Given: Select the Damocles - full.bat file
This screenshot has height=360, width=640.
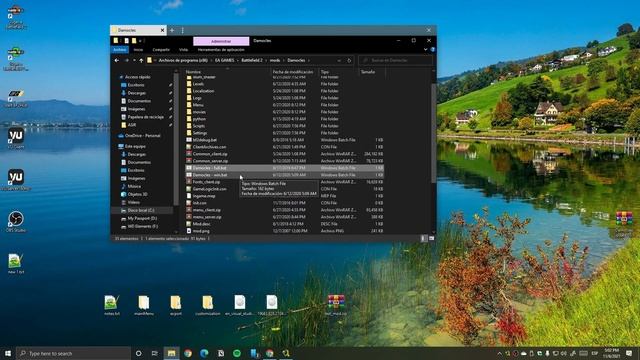Looking at the screenshot, I should (x=284, y=168).
